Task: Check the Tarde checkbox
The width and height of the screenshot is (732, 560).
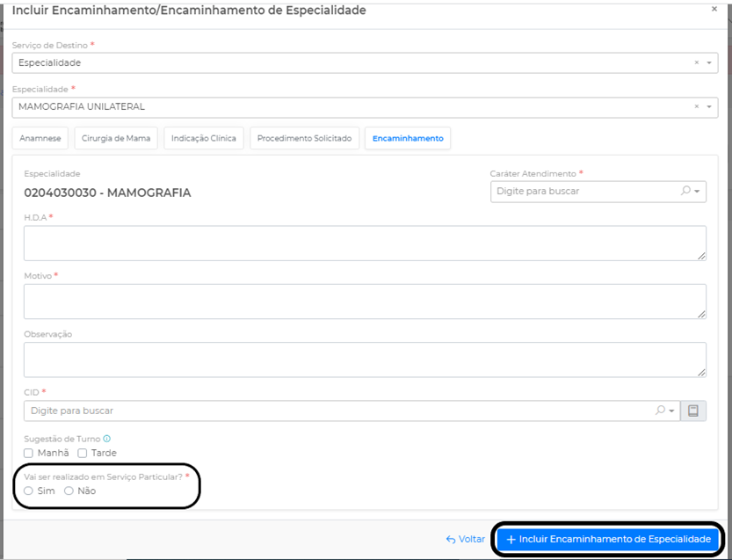Action: tap(83, 454)
